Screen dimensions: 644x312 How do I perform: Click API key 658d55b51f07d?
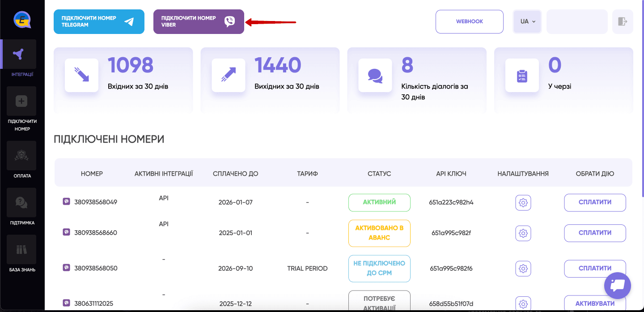pos(451,304)
